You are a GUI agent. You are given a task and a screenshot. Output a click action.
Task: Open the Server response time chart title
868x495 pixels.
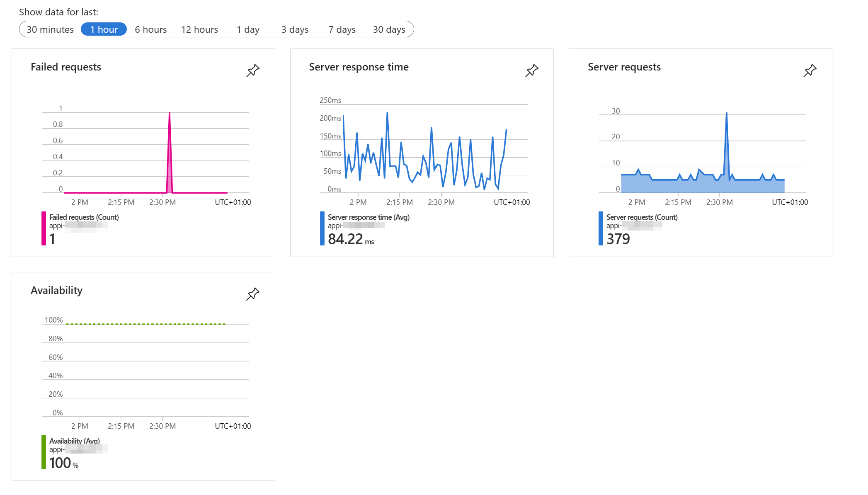point(359,67)
